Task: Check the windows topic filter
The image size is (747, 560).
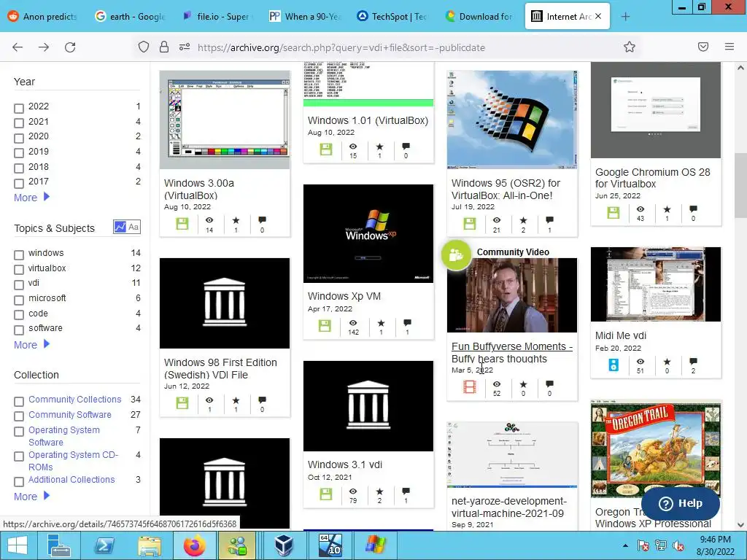Action: click(x=19, y=254)
